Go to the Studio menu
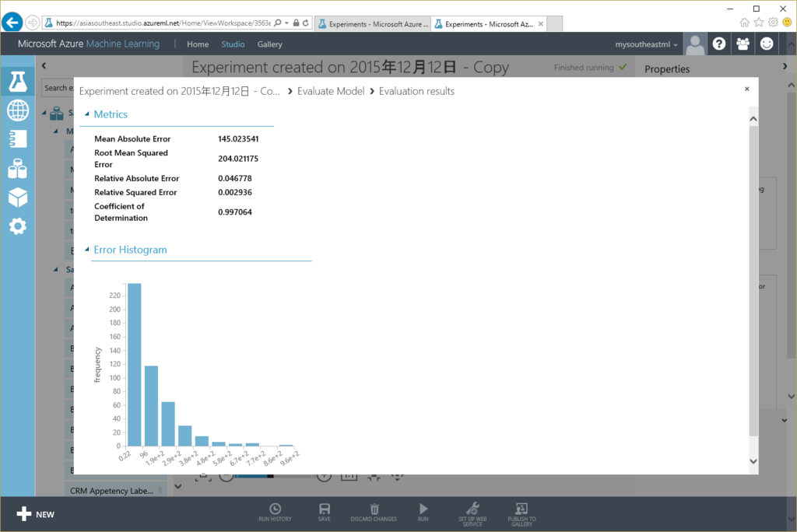 coord(233,44)
